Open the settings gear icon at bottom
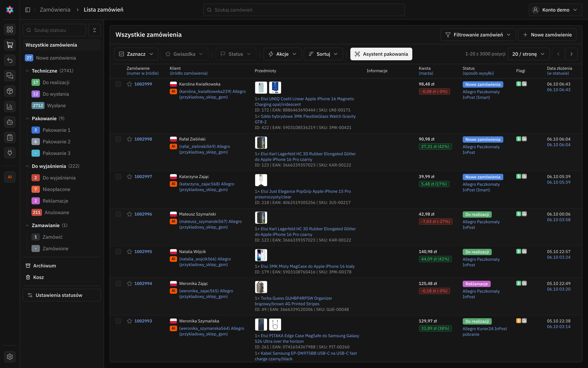 10,357
